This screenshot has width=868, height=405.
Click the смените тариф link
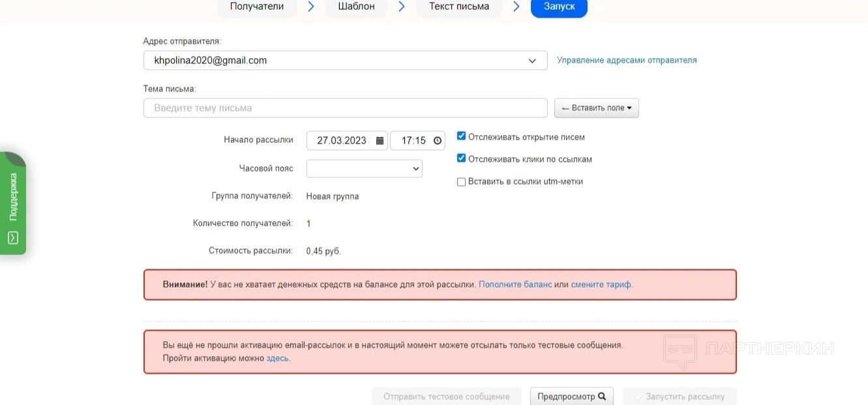(601, 284)
